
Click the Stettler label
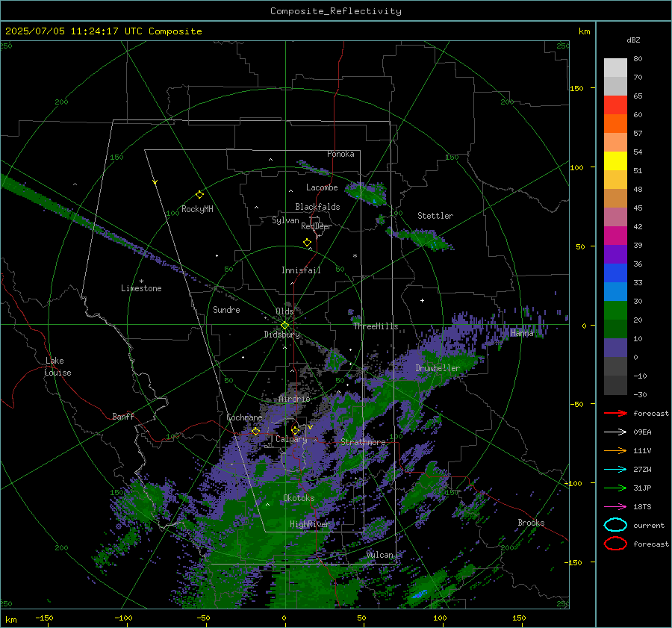435,216
